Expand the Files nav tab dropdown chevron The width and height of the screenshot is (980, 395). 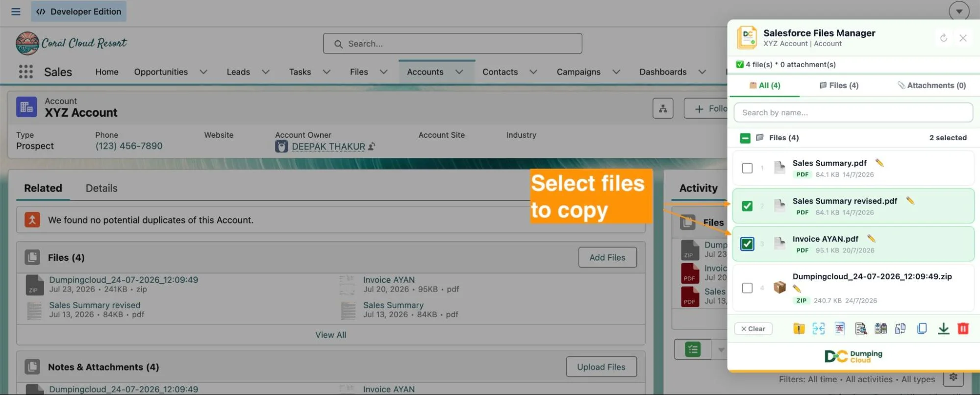click(x=383, y=72)
